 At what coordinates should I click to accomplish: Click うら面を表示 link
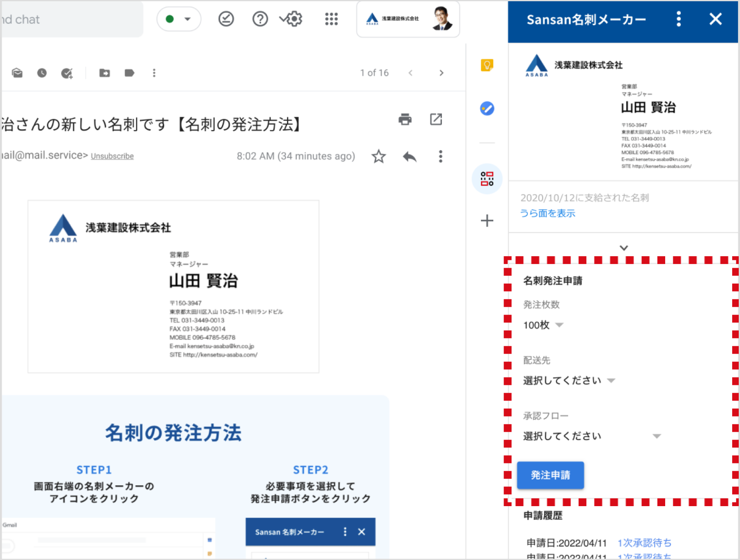(x=548, y=213)
